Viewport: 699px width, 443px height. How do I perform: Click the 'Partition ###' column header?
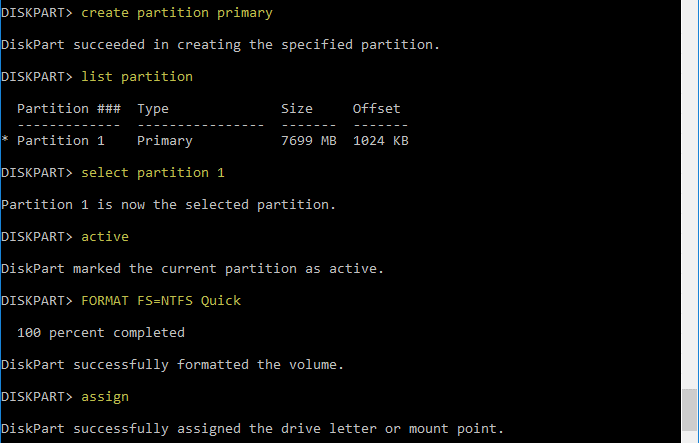[69, 108]
